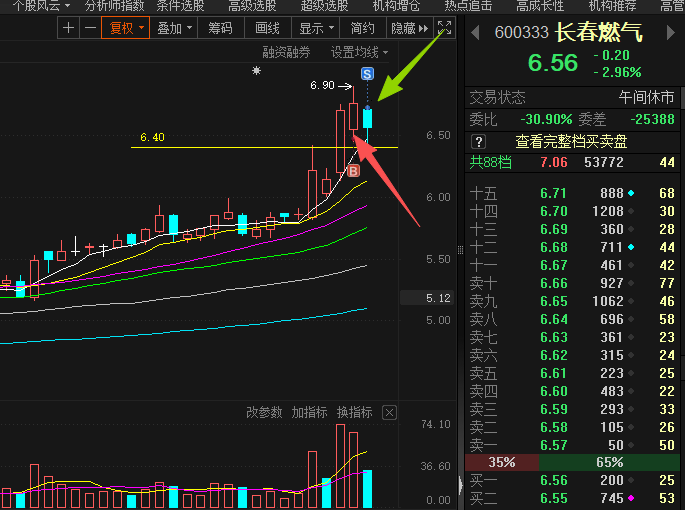Open the 复权 adjustment dropdown
Image resolution: width=685 pixels, height=510 pixels.
point(126,28)
